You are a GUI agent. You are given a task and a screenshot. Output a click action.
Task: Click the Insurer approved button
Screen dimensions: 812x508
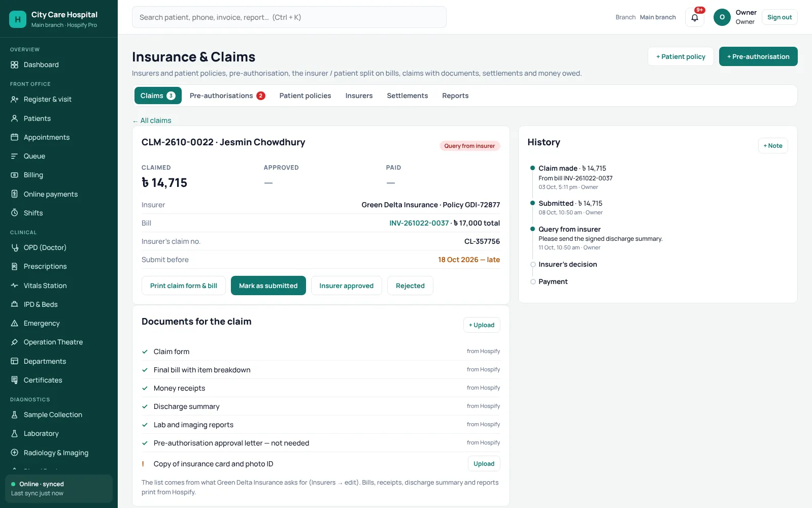(x=347, y=285)
